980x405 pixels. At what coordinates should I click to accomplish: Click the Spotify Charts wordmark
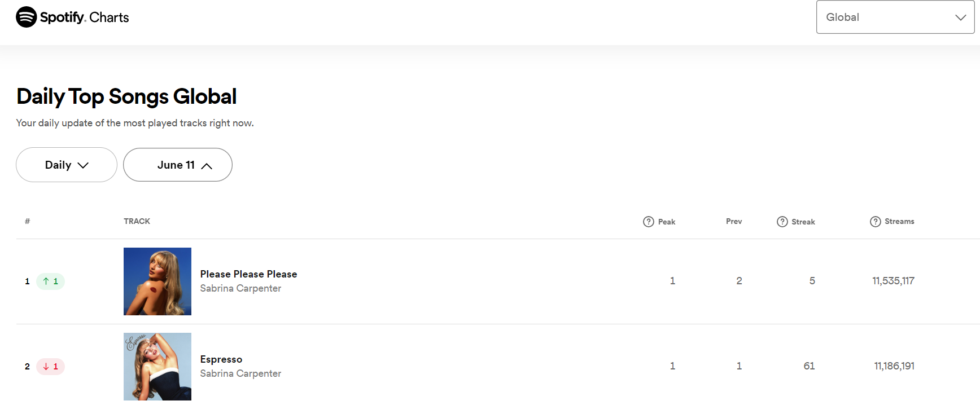click(85, 17)
